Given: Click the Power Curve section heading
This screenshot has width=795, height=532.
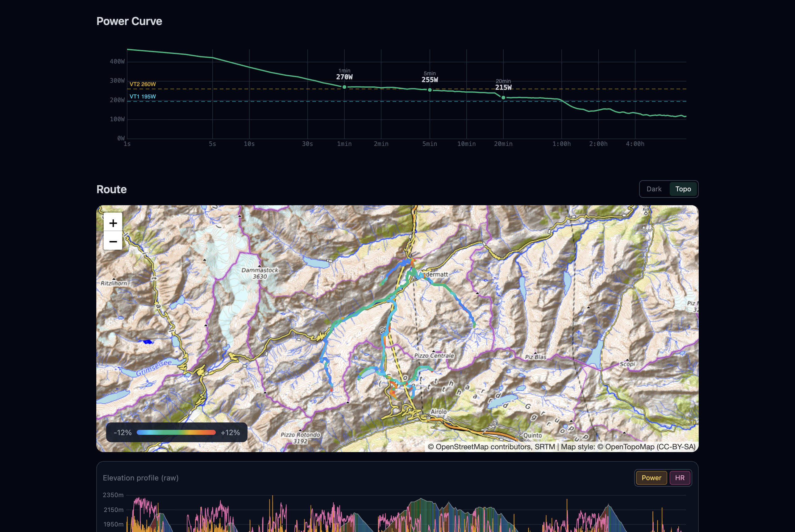Looking at the screenshot, I should pos(129,21).
